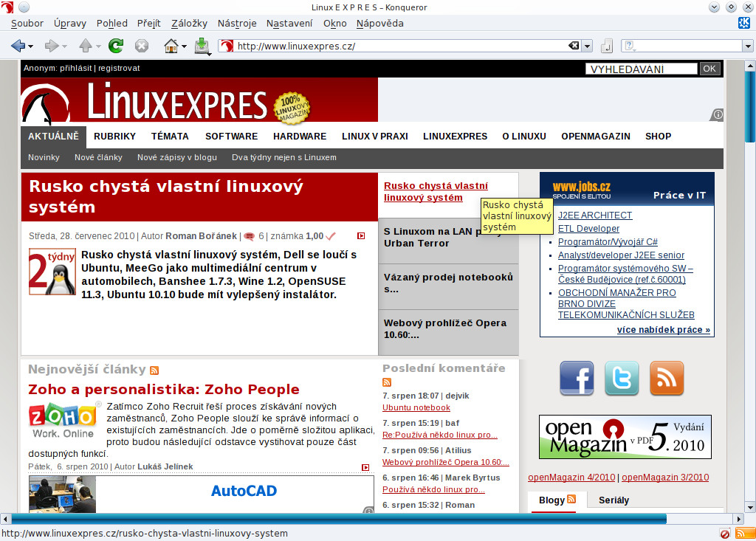This screenshot has height=541, width=756.
Task: Click the horizontal scrollbar right arrow
Action: click(x=738, y=520)
